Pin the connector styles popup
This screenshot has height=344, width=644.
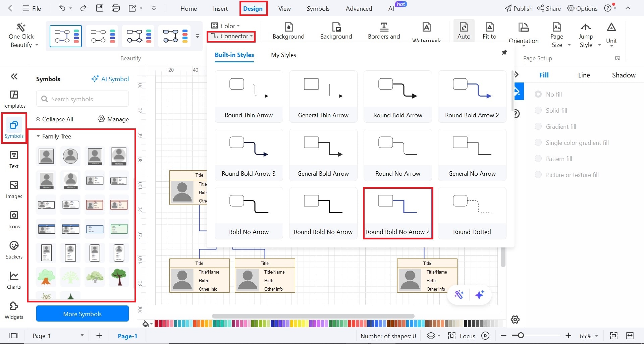504,52
